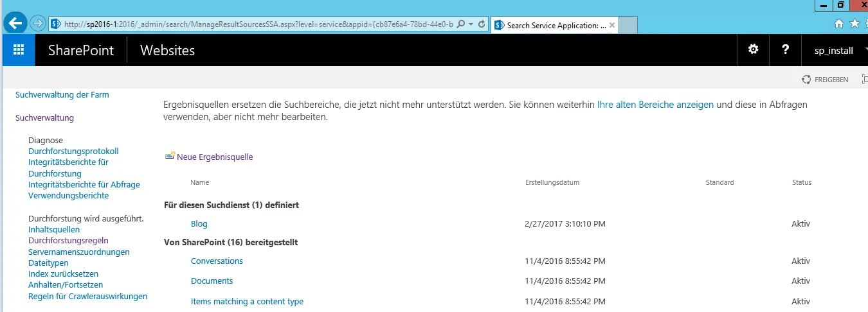Screen dimensions: 868x312
Task: Click 'Von SharePoint (16) bereitgestellt' heading
Action: point(231,242)
